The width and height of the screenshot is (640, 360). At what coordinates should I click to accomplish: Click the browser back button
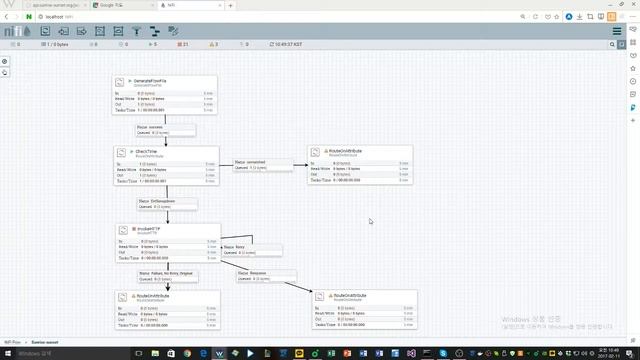click(x=6, y=17)
